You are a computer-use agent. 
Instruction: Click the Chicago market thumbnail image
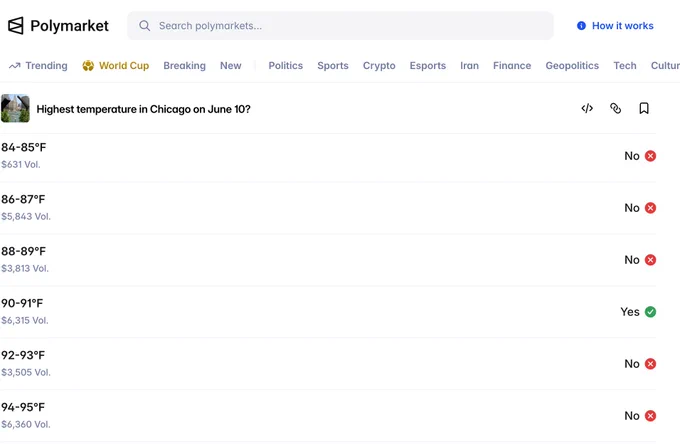pos(15,108)
